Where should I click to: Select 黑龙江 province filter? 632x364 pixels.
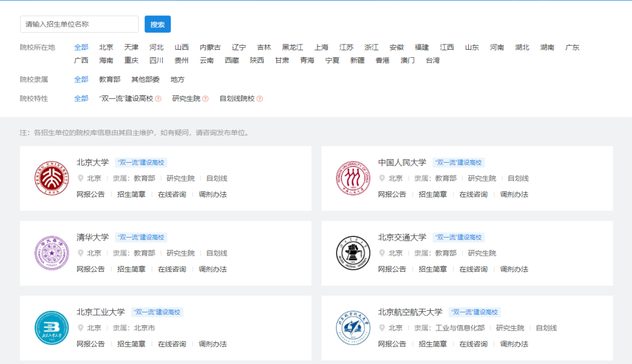point(293,47)
